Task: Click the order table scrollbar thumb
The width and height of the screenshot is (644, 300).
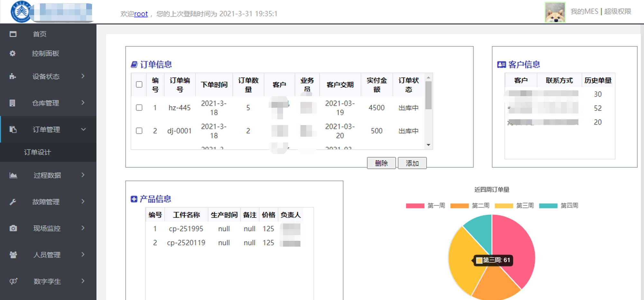Action: coord(428,95)
